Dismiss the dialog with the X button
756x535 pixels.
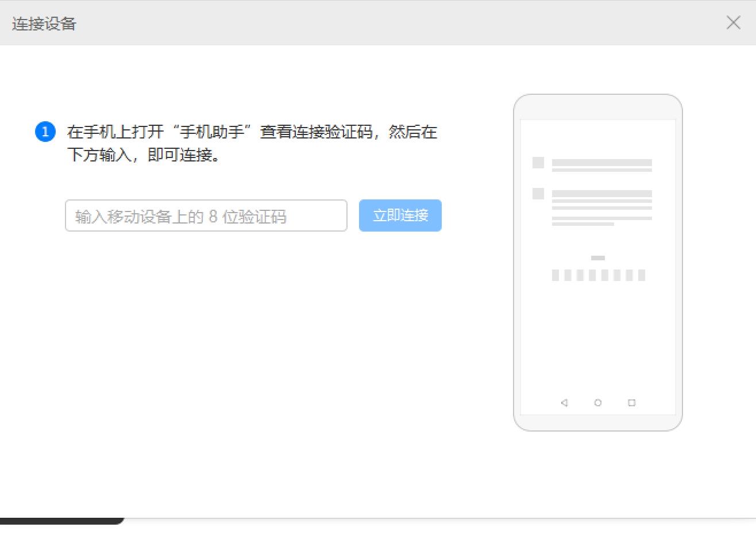tap(734, 23)
